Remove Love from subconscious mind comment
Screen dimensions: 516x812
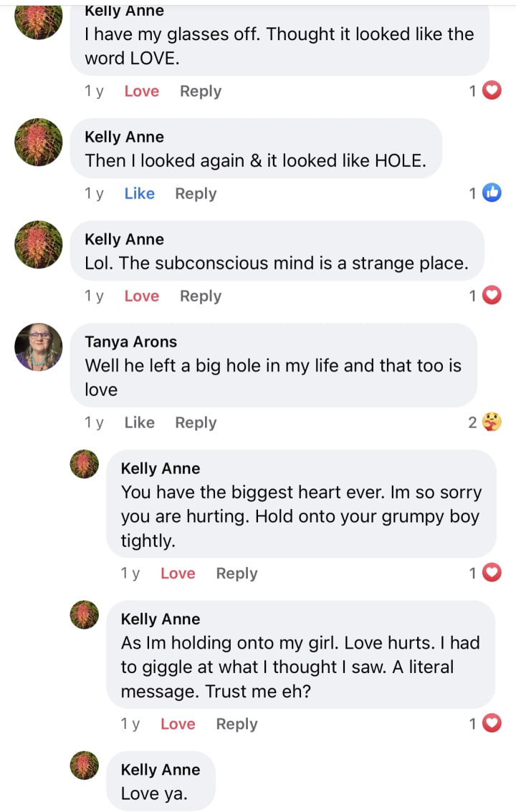pyautogui.click(x=141, y=296)
